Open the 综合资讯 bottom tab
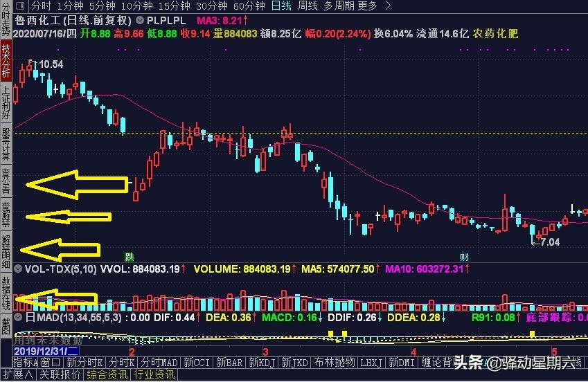Viewport: 588px width, 382px height. [107, 374]
